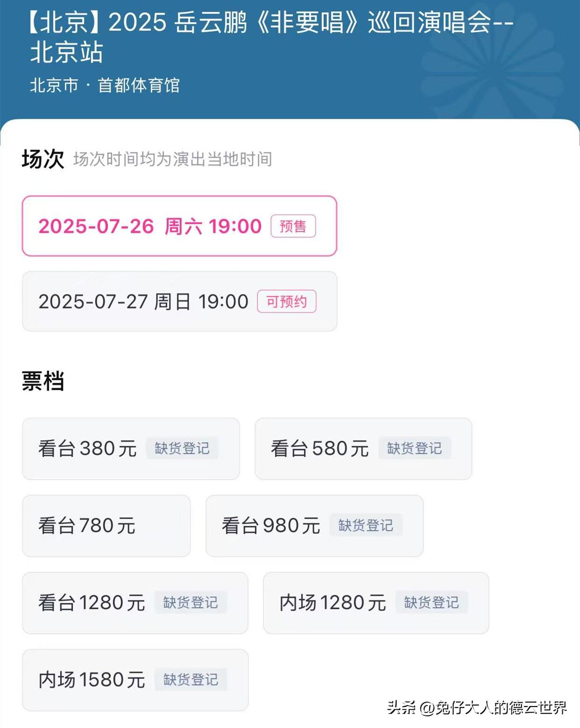Pick the 看台 1280元 ticket tier
Viewport: 580px width, 728px height.
(135, 603)
